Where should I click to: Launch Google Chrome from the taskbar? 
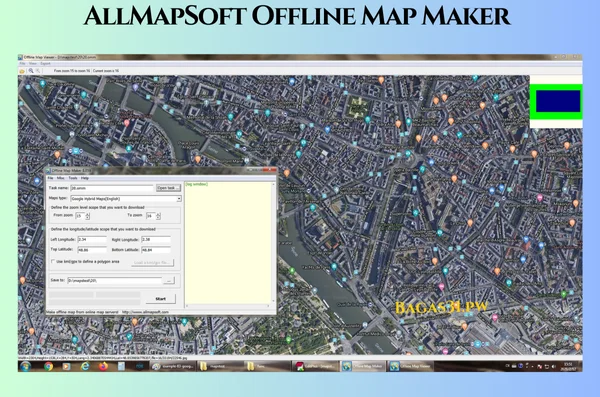pyautogui.click(x=48, y=366)
